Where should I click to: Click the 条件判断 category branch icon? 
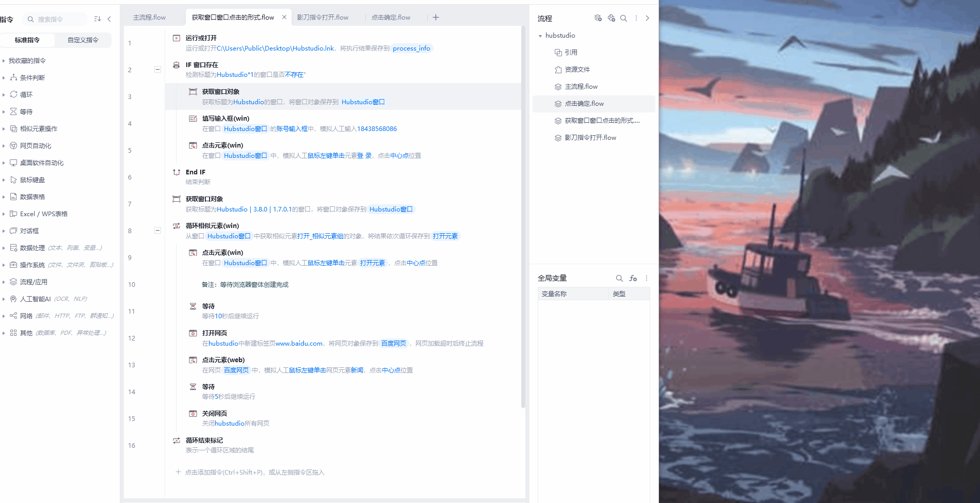click(x=13, y=77)
